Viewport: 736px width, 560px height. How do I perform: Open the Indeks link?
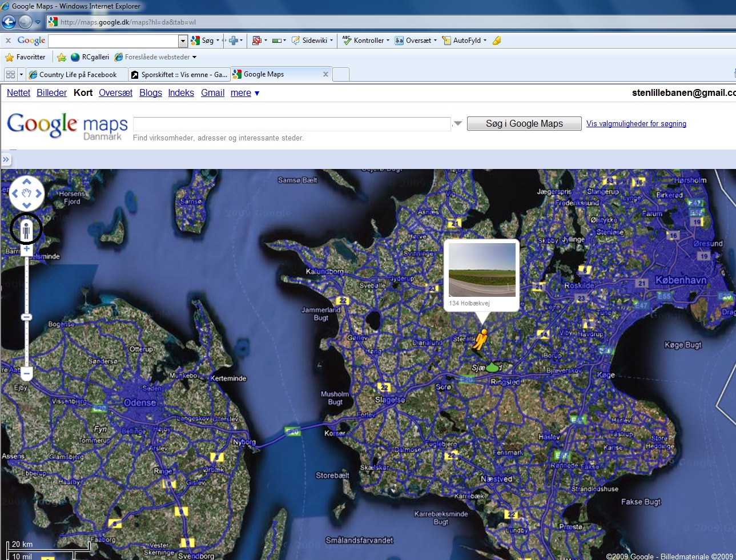click(x=181, y=92)
